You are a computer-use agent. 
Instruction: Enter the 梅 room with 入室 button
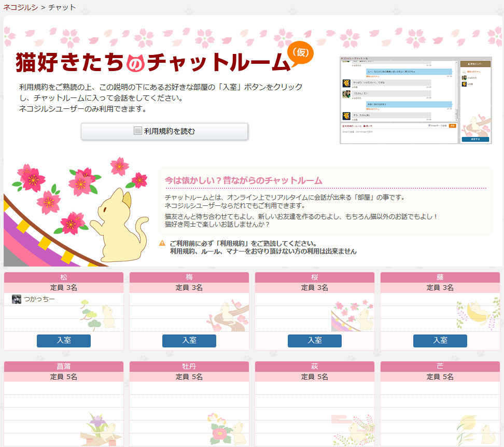pos(189,341)
